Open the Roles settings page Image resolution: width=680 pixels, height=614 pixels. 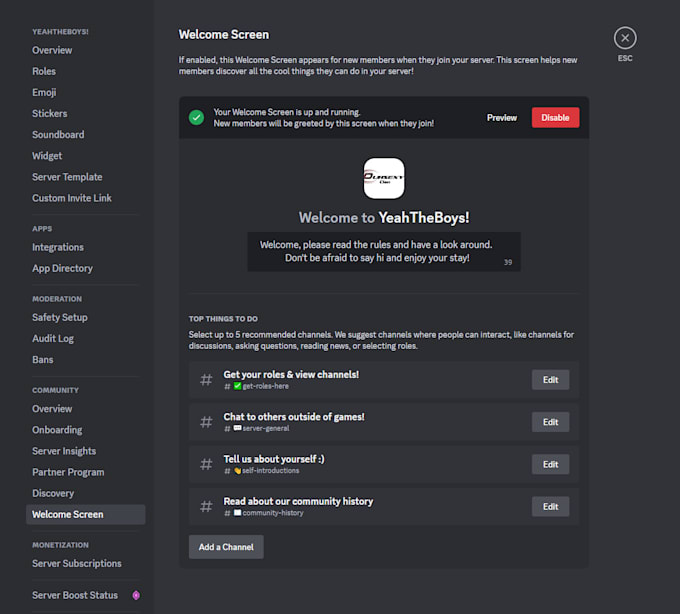point(44,71)
